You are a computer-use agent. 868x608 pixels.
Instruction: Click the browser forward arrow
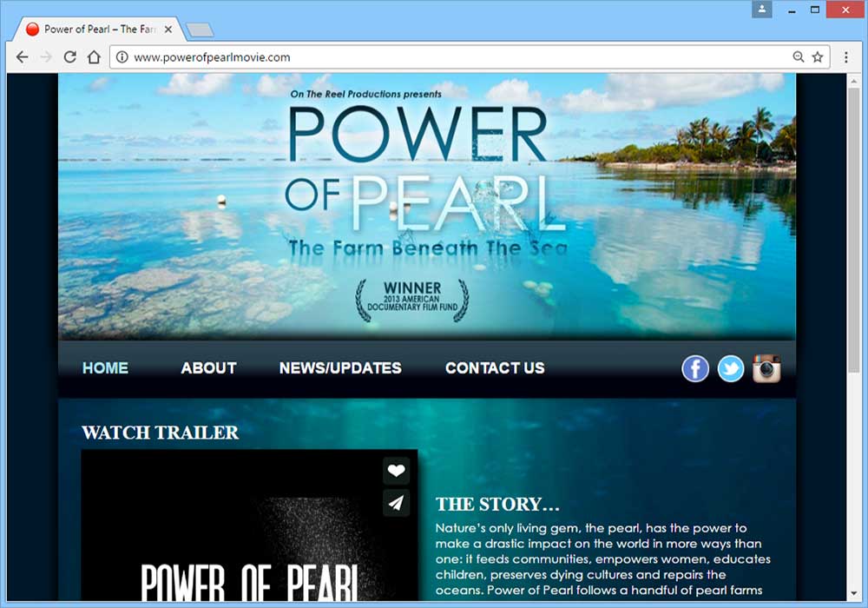pos(46,57)
